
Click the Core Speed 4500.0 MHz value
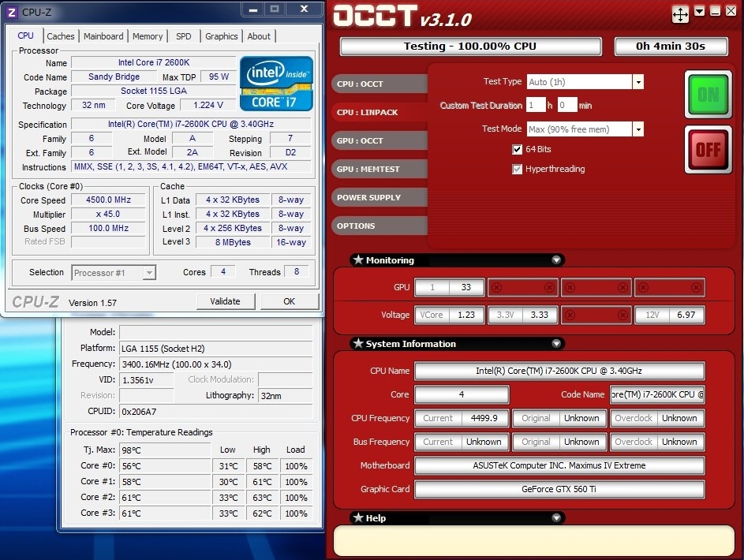[109, 200]
